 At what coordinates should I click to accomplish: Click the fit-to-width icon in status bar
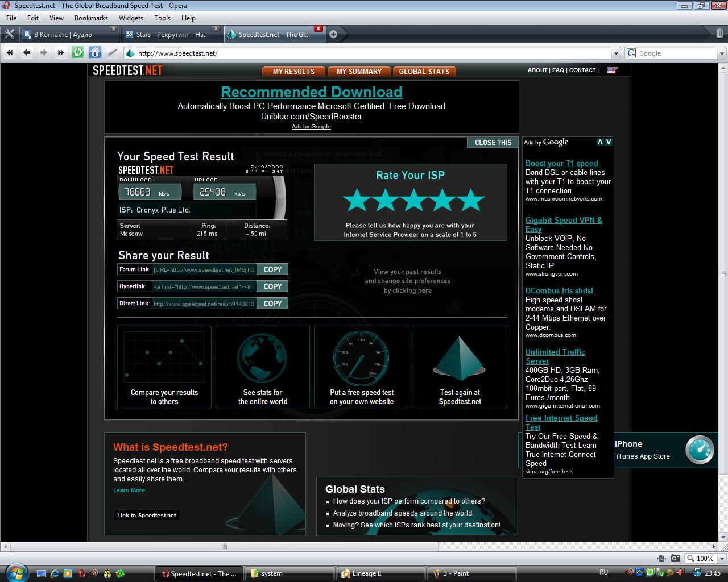(x=661, y=558)
